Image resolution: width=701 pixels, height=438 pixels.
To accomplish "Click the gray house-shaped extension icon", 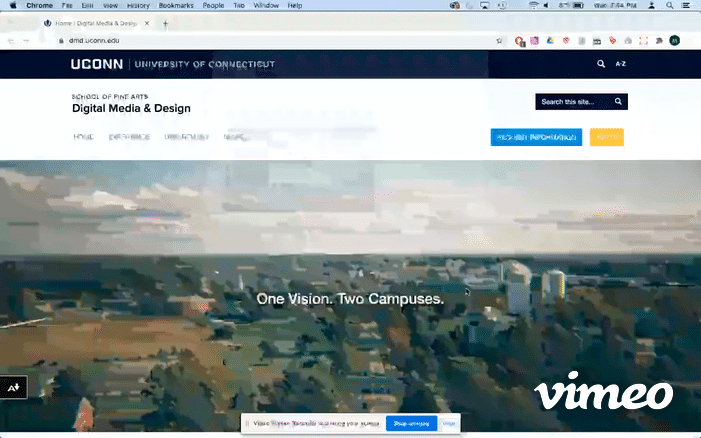I will coord(628,41).
